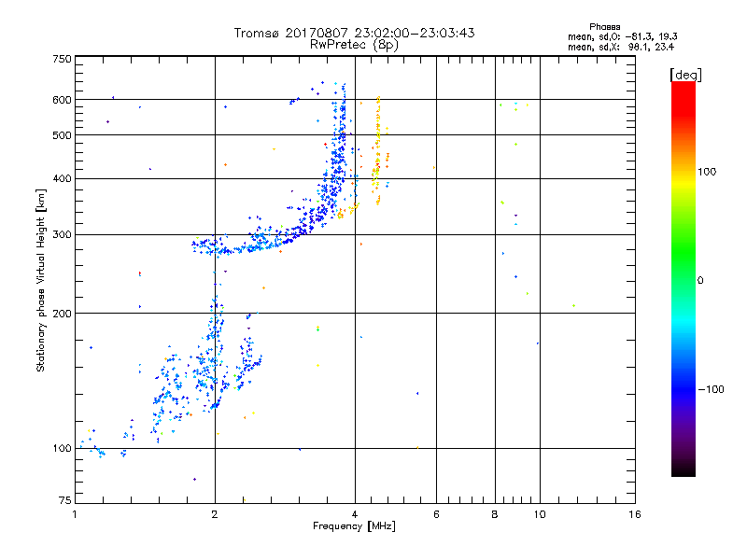
Task: Select the 'RwPretec (8p)' subtitle text
Action: pos(354,45)
